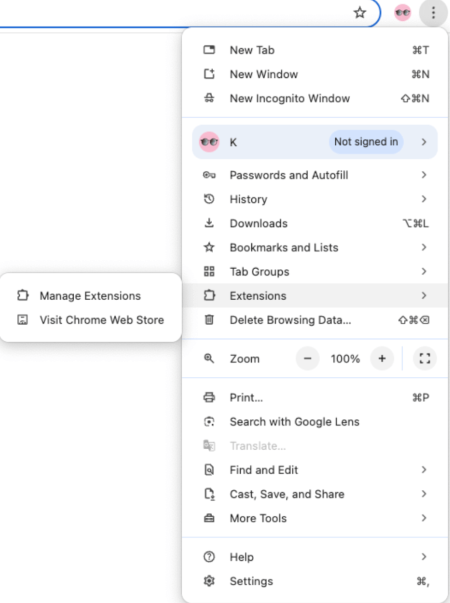
Task: Click the Find and Edit icon
Action: pos(209,470)
